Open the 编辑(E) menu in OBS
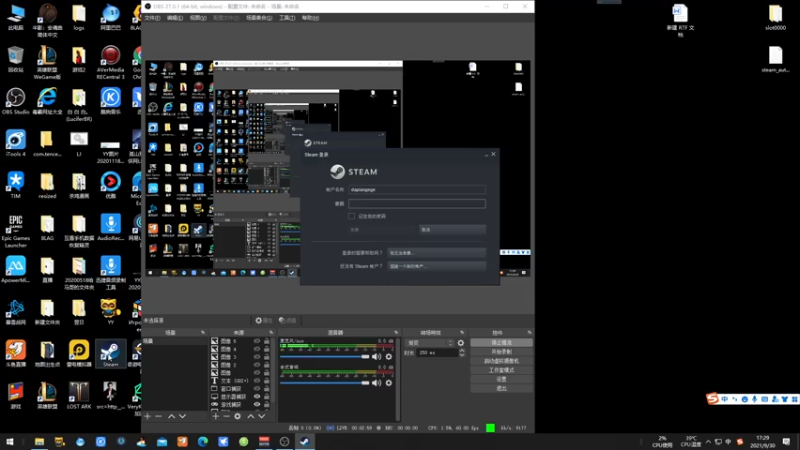 (x=174, y=18)
